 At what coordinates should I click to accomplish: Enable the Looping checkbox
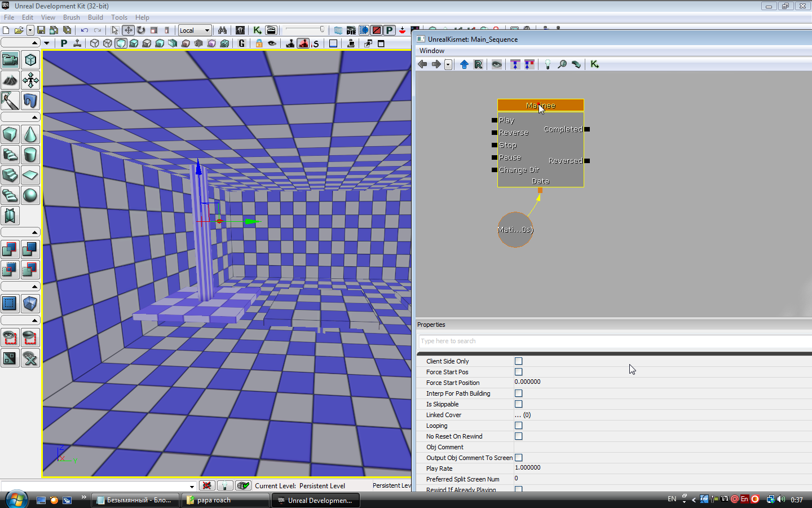[x=518, y=426]
